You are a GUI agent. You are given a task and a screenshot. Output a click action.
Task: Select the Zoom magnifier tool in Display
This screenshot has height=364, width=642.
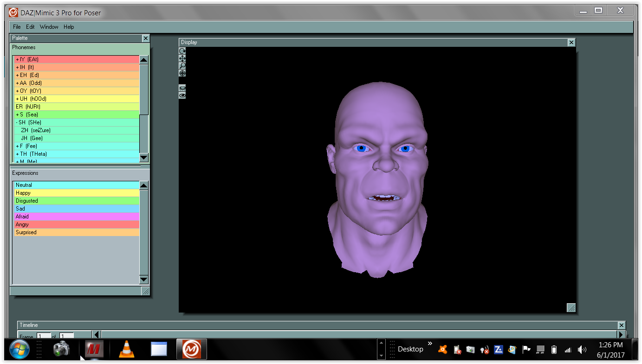tap(182, 66)
